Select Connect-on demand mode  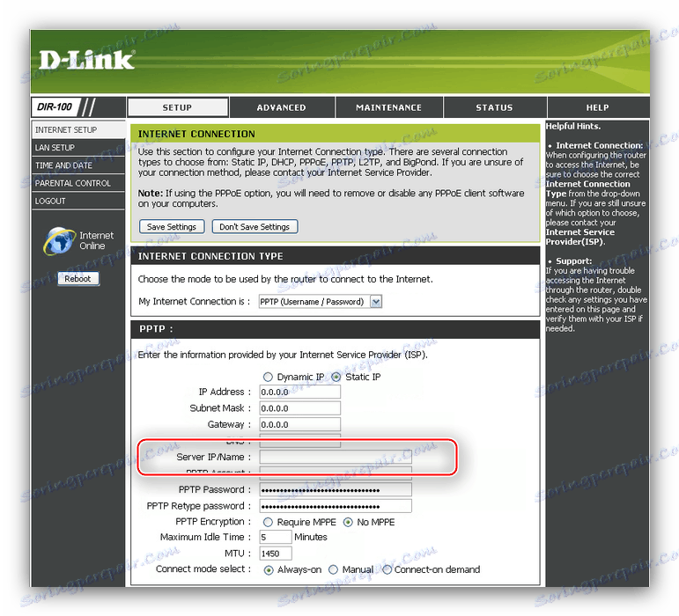[x=387, y=569]
